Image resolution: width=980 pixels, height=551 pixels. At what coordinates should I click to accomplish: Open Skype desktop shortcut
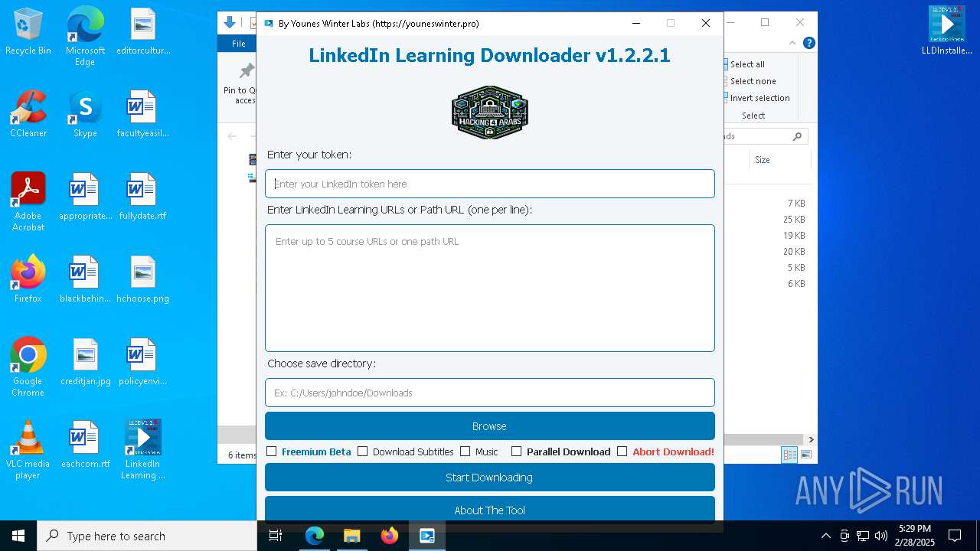85,114
